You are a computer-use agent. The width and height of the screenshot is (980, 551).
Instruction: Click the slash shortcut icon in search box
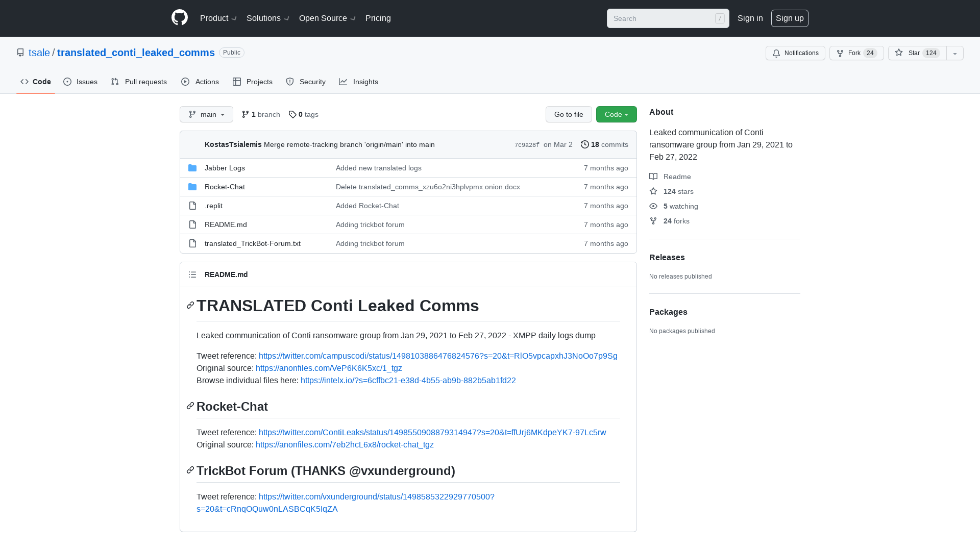[x=720, y=18]
